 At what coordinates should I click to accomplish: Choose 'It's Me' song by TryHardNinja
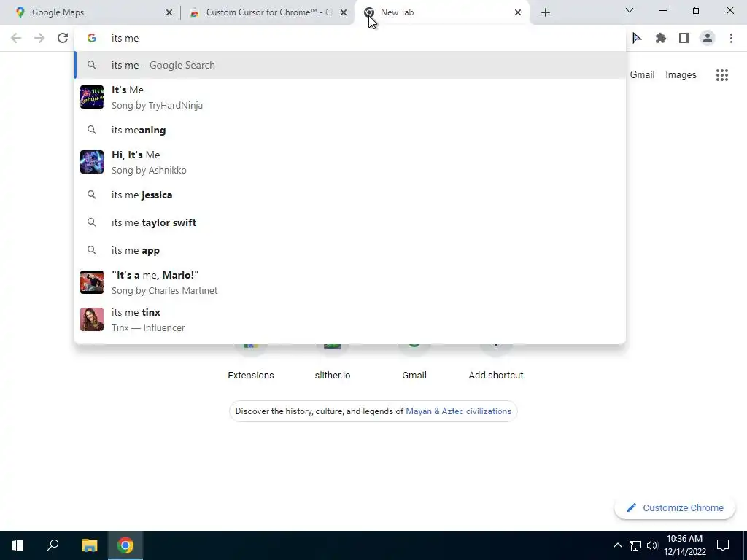[x=350, y=97]
